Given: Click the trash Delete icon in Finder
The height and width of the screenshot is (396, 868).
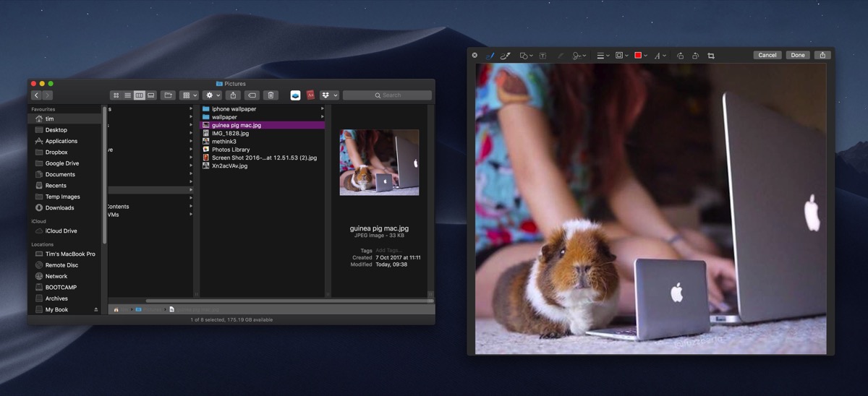Looking at the screenshot, I should tap(271, 95).
